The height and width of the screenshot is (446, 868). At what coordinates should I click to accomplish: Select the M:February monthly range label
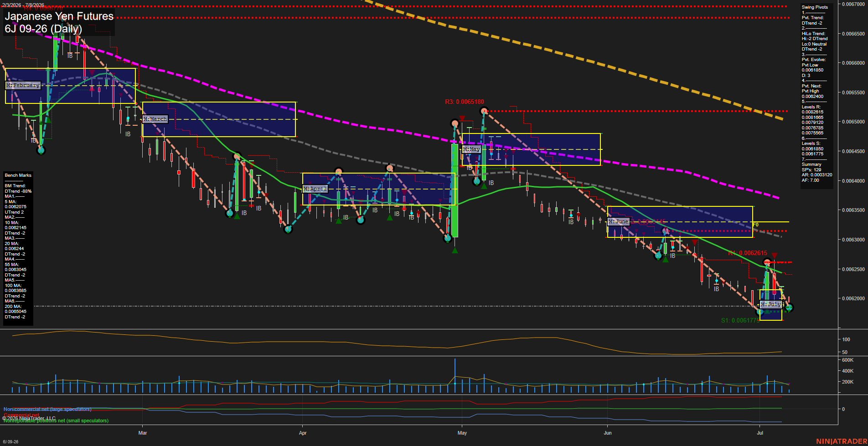(x=23, y=85)
